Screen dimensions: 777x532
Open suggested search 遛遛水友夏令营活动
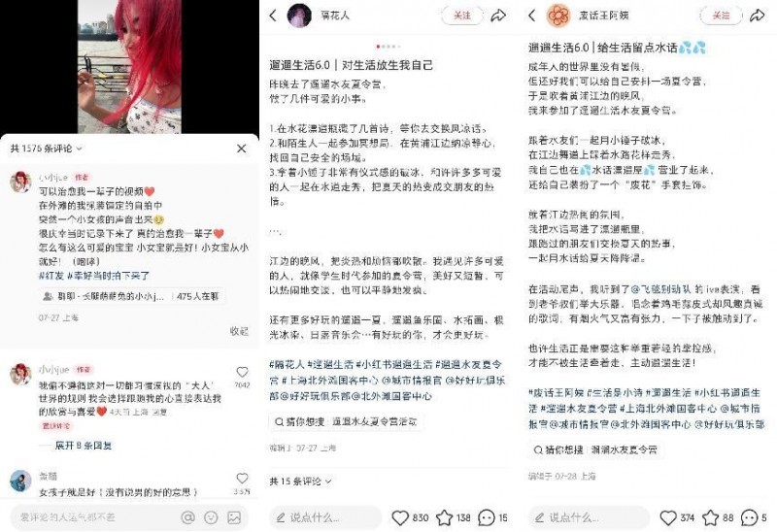347,421
